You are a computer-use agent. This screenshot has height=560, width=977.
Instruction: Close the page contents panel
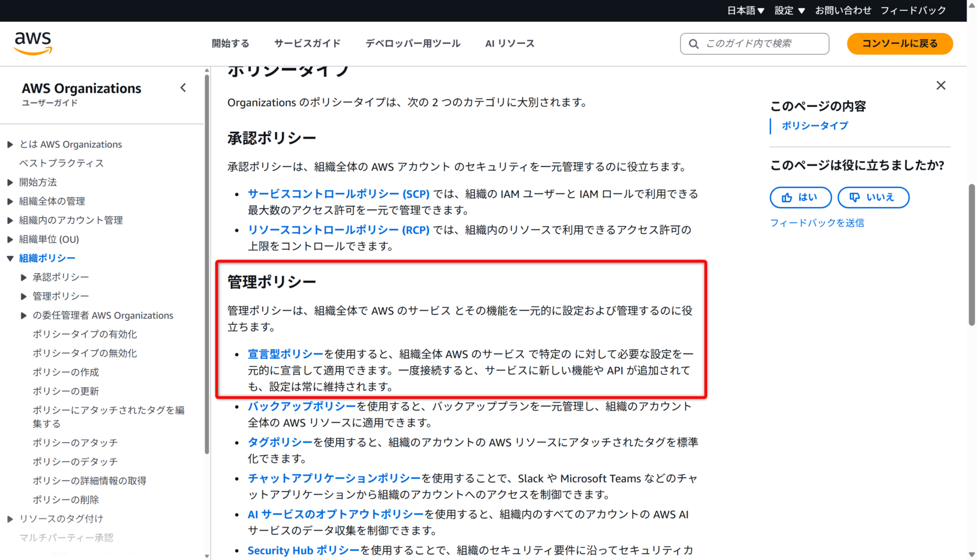[941, 85]
